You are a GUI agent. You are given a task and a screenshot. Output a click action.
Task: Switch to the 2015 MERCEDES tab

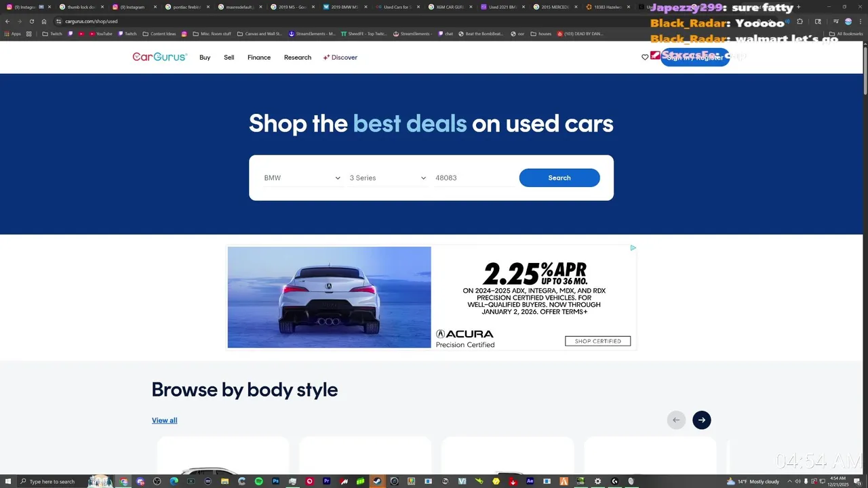[x=555, y=7]
